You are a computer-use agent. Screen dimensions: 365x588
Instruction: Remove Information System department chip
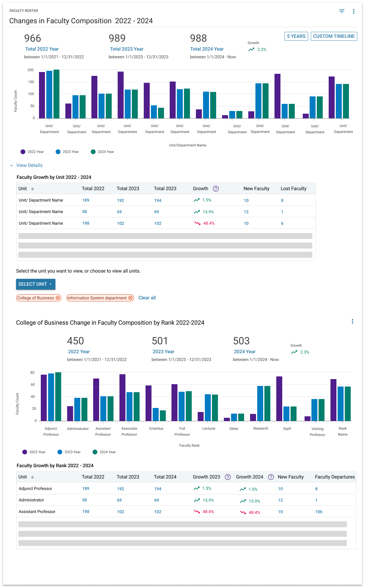point(130,298)
